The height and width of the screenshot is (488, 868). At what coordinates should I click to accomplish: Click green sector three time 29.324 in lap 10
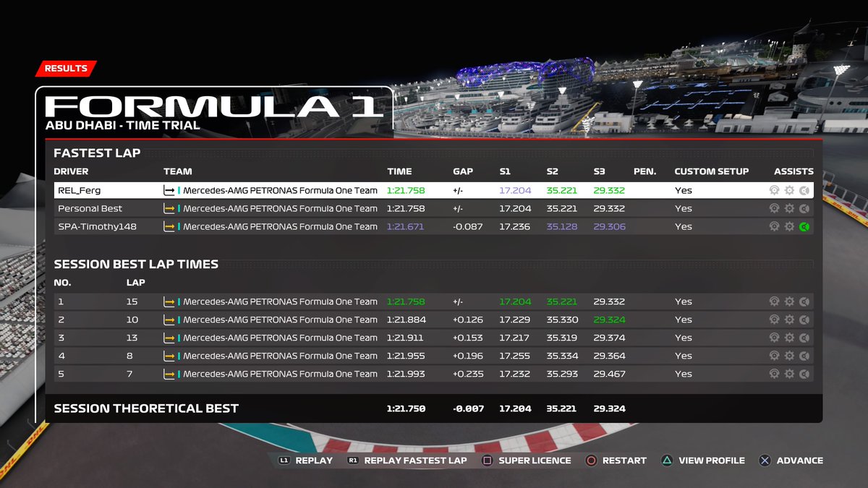[609, 320]
